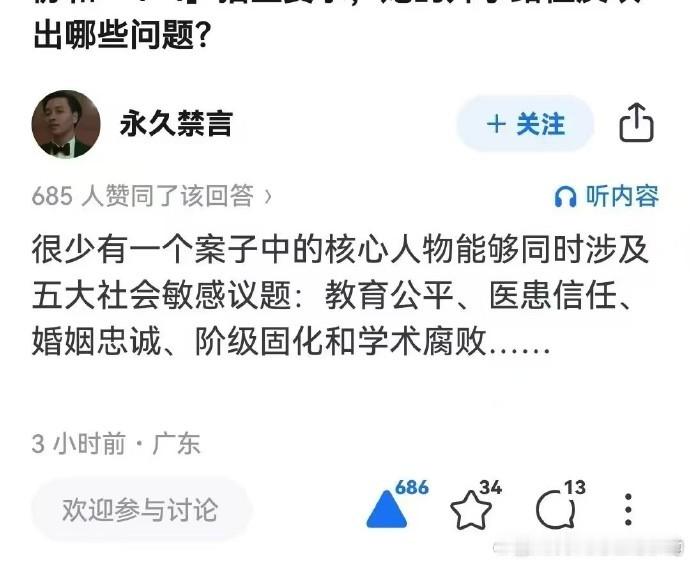Click the 3 小时前 · 广东 timestamp
690x563 pixels.
pyautogui.click(x=116, y=444)
